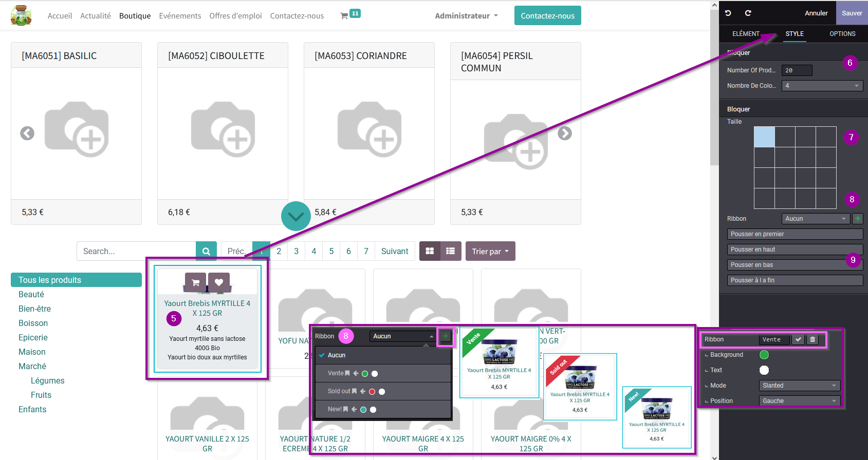Switch to list view layout
Screen dimensions: 868x460
pyautogui.click(x=451, y=251)
